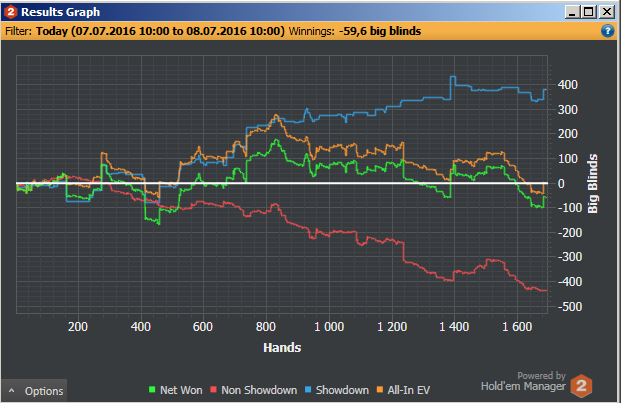Image resolution: width=621 pixels, height=403 pixels.
Task: Click the 200 hands axis label
Action: pyautogui.click(x=78, y=327)
